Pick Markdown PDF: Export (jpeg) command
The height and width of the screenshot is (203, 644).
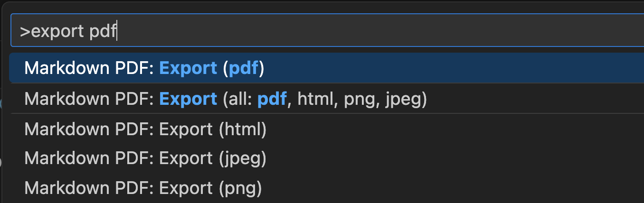pyautogui.click(x=145, y=158)
